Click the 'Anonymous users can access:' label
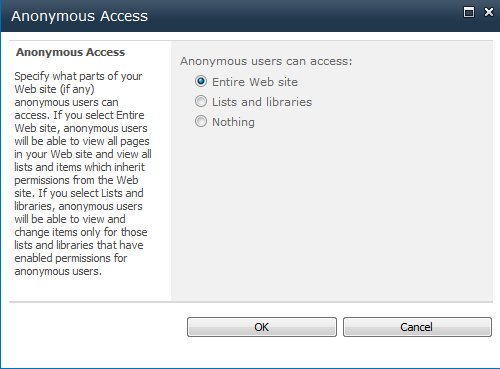 [x=266, y=61]
